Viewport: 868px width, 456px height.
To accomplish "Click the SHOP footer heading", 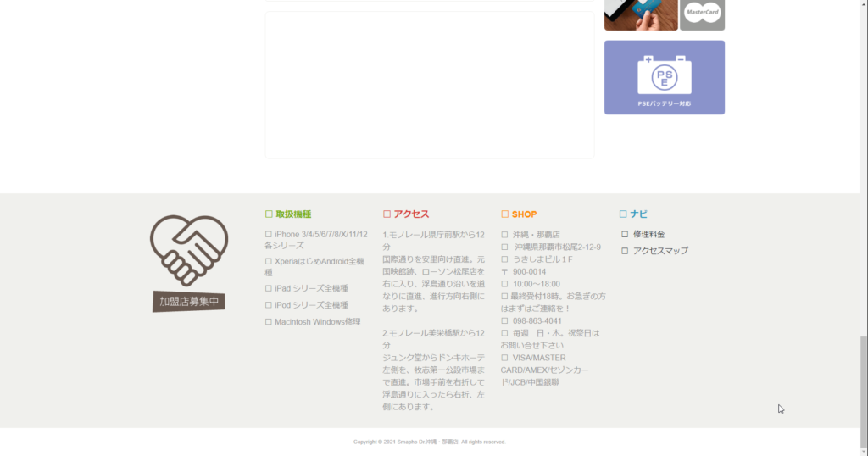I will (524, 214).
